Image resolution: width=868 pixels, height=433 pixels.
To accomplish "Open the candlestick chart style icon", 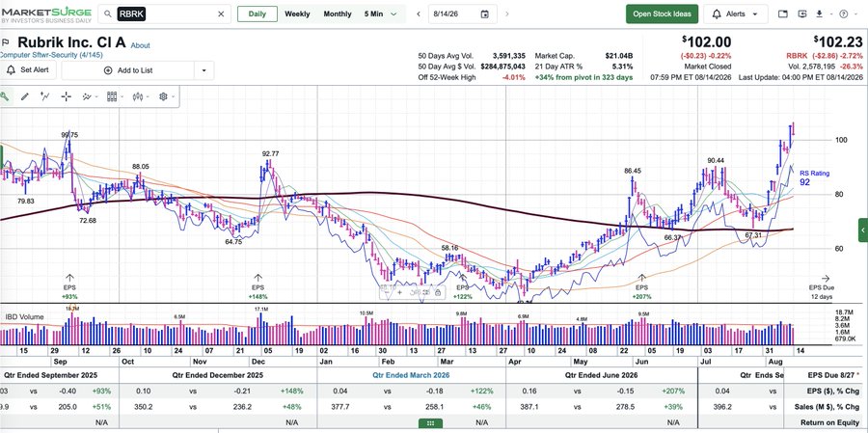I will click(x=137, y=96).
